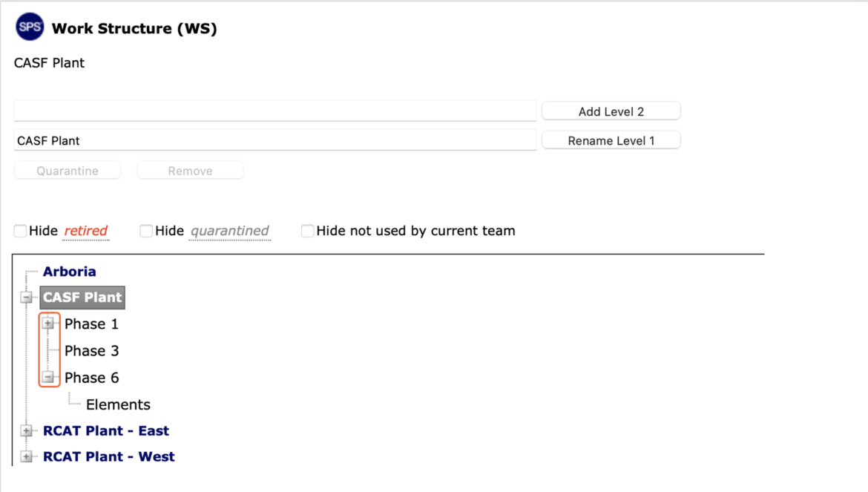Click the Rename Level 1 button
868x492 pixels.
tap(611, 140)
